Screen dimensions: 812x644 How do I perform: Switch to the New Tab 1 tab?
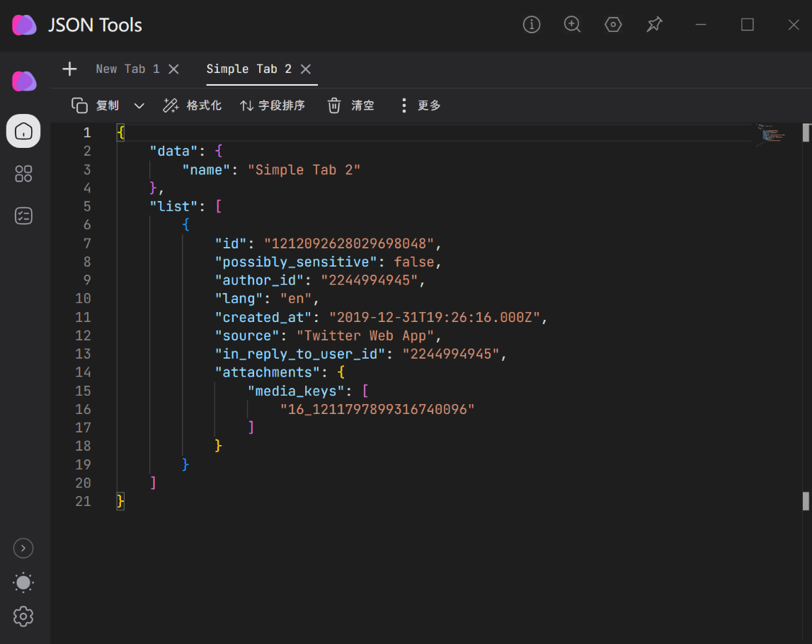click(127, 69)
